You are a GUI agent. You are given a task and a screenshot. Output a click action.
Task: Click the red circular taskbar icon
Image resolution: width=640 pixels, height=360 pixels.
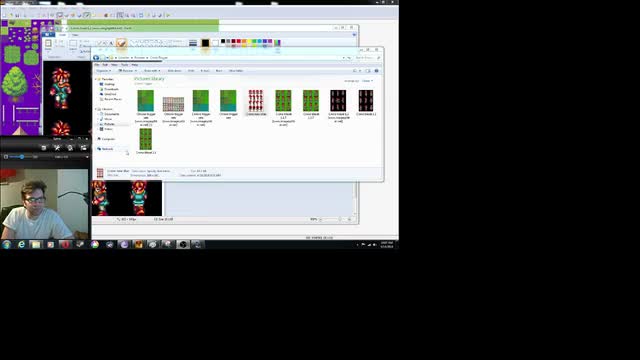click(x=65, y=244)
